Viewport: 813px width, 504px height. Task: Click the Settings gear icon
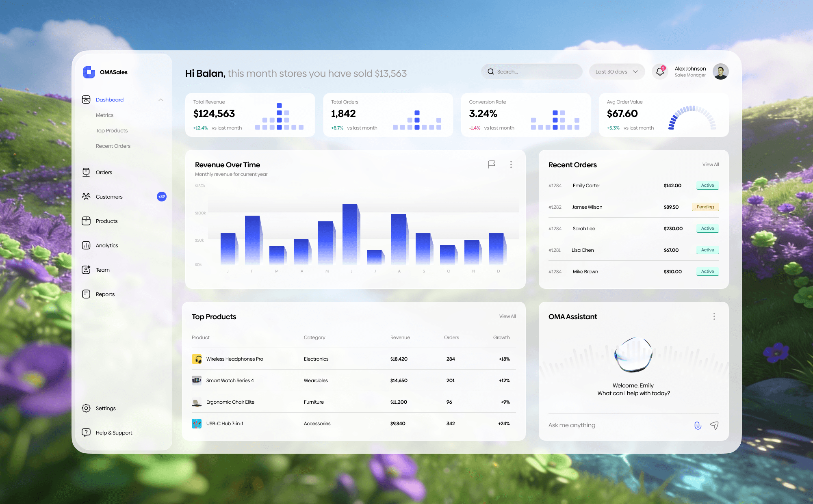point(86,408)
